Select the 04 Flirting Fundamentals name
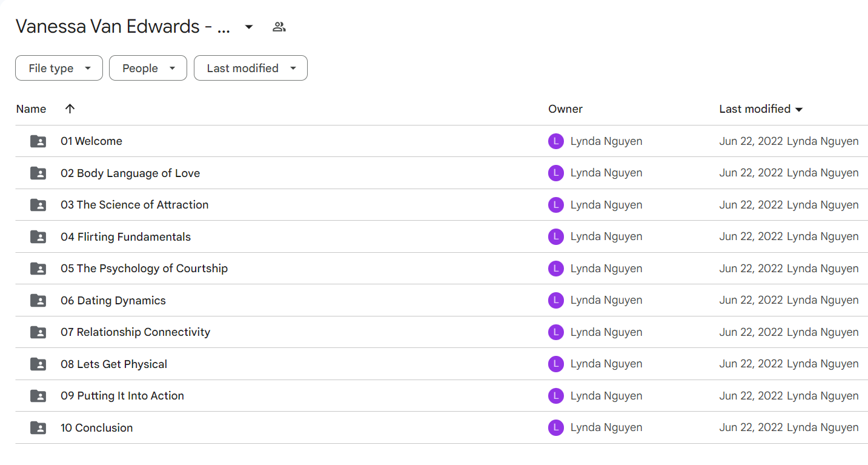 pyautogui.click(x=125, y=237)
